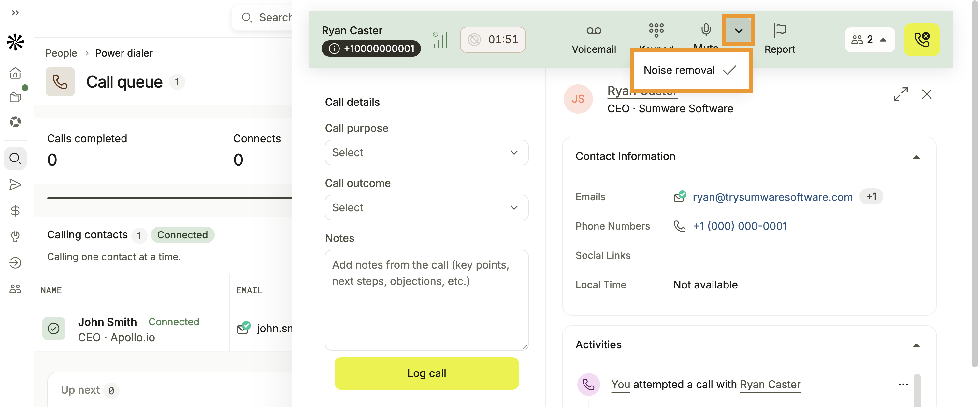Check the call signal strength bars
Image resolution: width=980 pixels, height=407 pixels.
click(440, 39)
